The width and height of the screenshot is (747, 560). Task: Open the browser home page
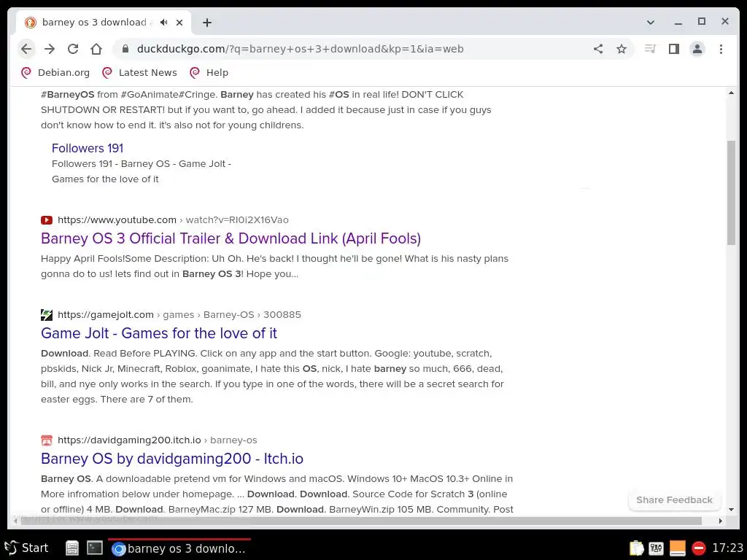96,49
